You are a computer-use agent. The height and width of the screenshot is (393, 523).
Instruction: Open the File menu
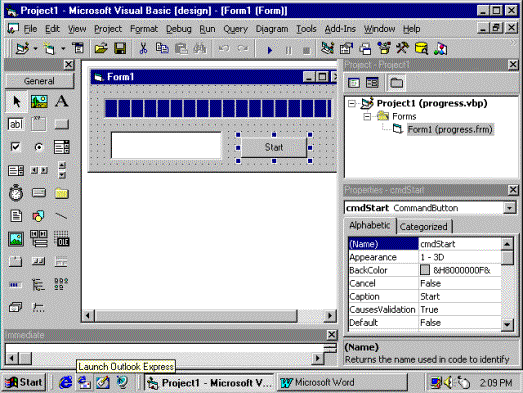coord(30,29)
